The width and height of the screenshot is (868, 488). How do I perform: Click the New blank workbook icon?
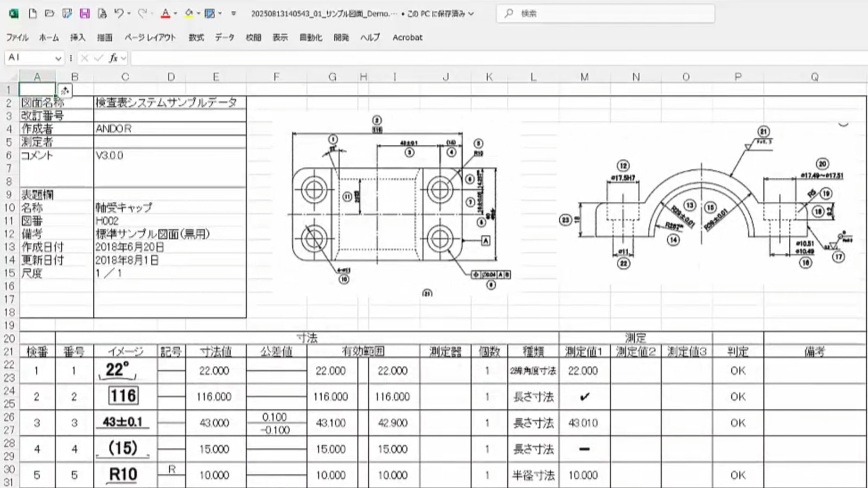pyautogui.click(x=33, y=14)
